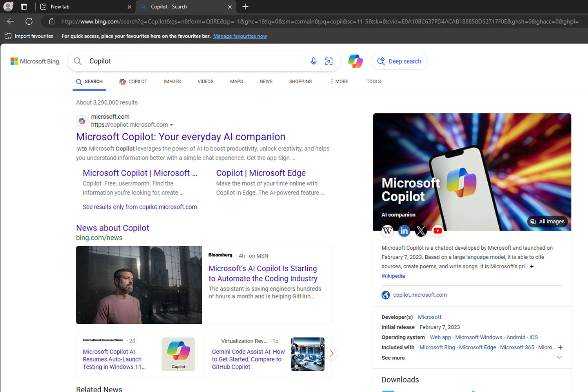Select the COPILOT tab

[133, 82]
